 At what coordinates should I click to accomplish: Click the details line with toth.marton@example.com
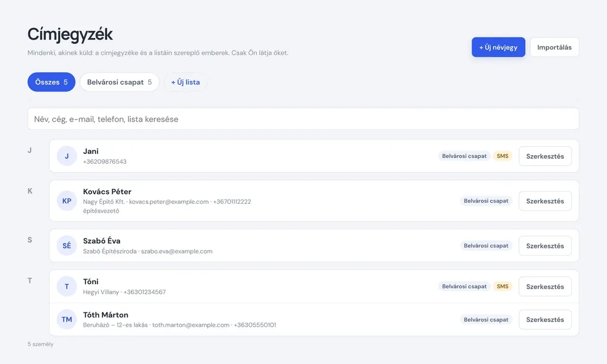click(180, 325)
